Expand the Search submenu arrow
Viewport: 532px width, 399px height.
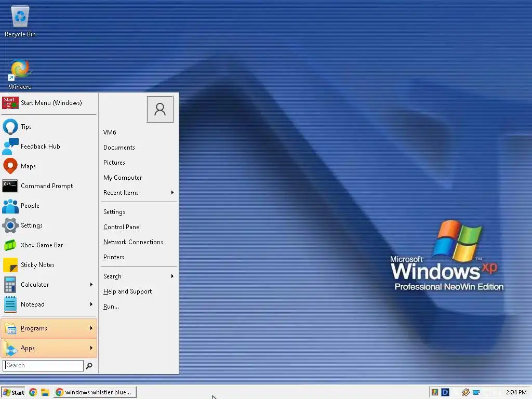tap(172, 276)
